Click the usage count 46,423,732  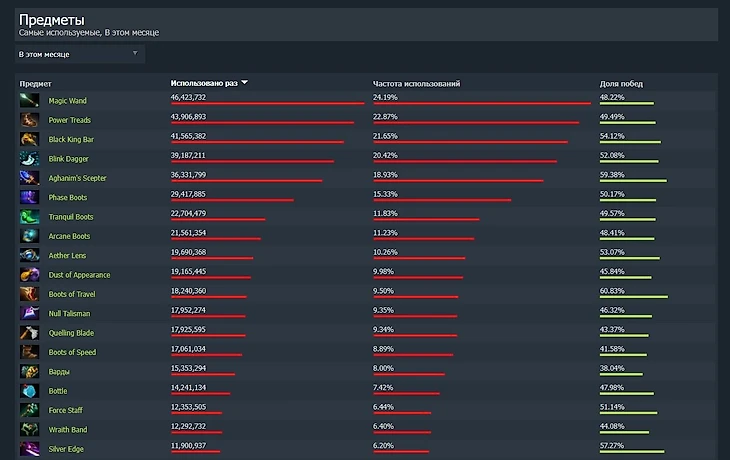(188, 97)
